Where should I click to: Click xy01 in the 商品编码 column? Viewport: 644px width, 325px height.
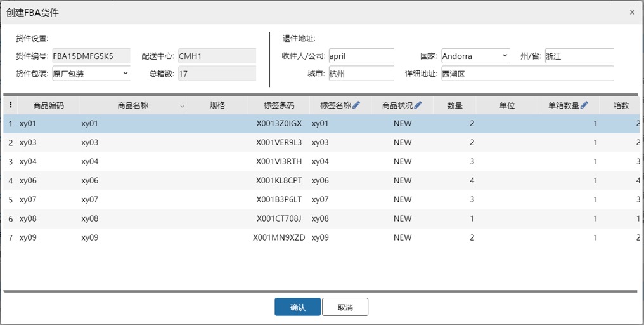coord(28,123)
